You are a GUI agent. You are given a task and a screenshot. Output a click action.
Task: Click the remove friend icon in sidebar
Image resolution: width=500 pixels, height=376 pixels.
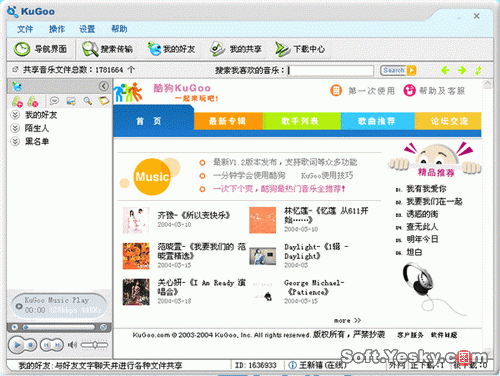pyautogui.click(x=33, y=101)
